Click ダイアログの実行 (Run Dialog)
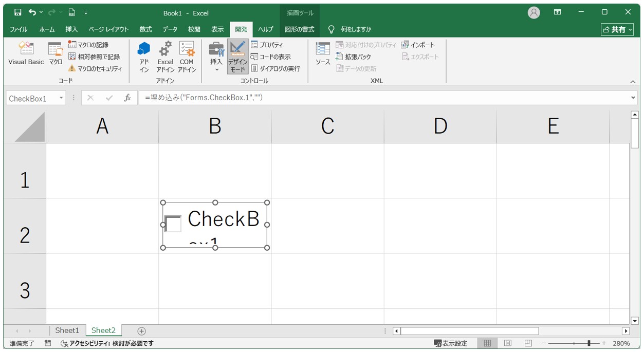This screenshot has width=644, height=352. point(275,68)
